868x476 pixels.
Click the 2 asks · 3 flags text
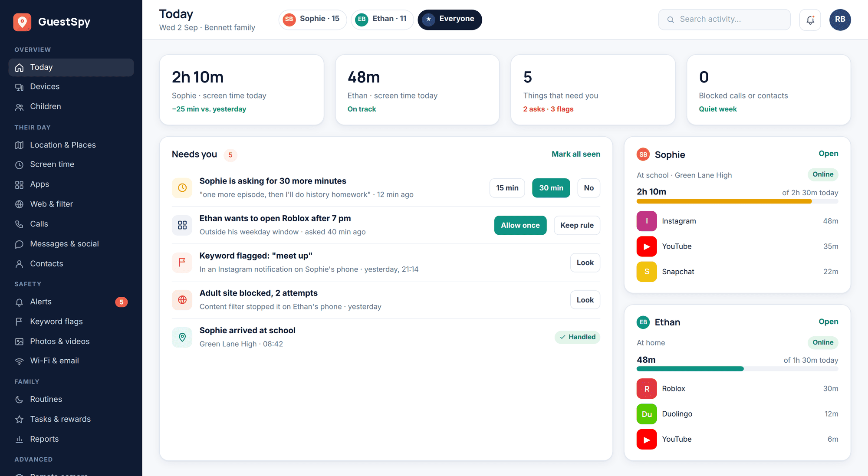(548, 109)
